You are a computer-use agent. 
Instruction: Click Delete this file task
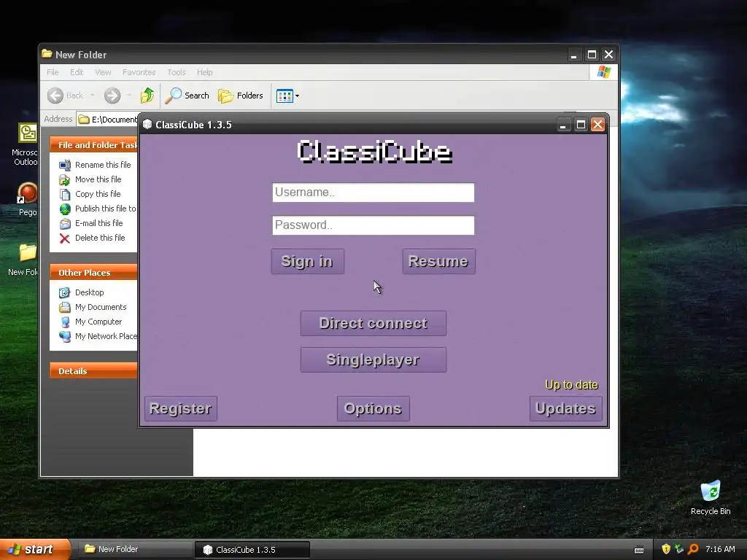(x=93, y=238)
